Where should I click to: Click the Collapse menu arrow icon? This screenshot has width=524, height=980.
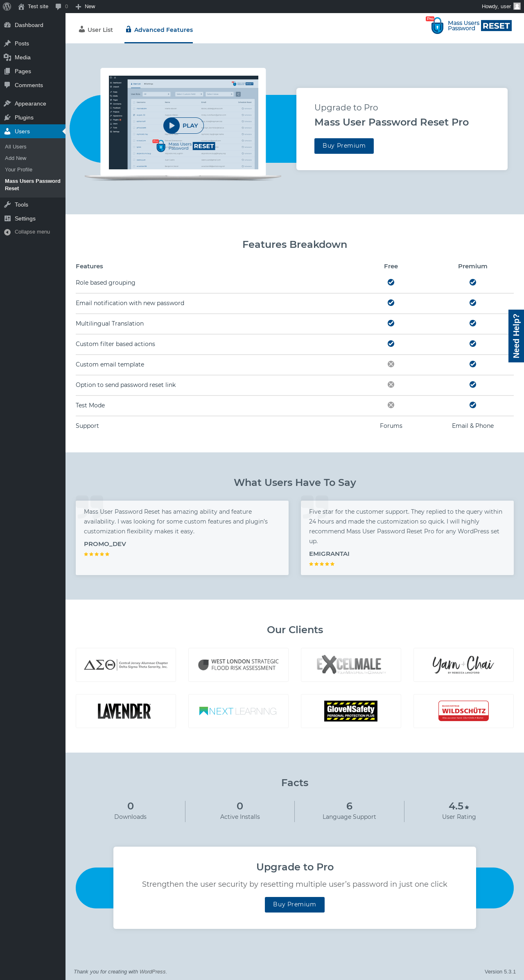pos(7,232)
